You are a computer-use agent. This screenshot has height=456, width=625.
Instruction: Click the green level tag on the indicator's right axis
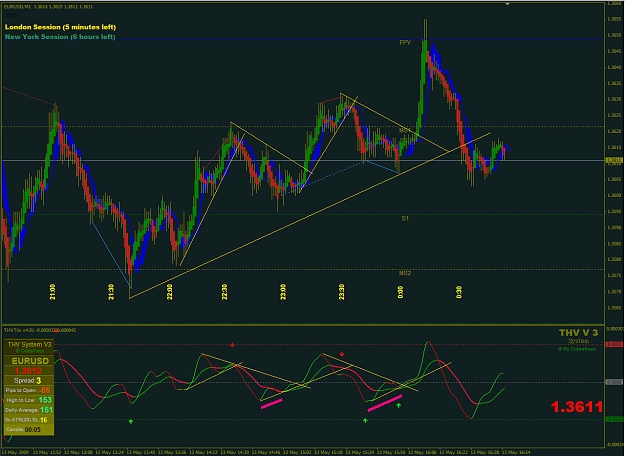coord(614,419)
